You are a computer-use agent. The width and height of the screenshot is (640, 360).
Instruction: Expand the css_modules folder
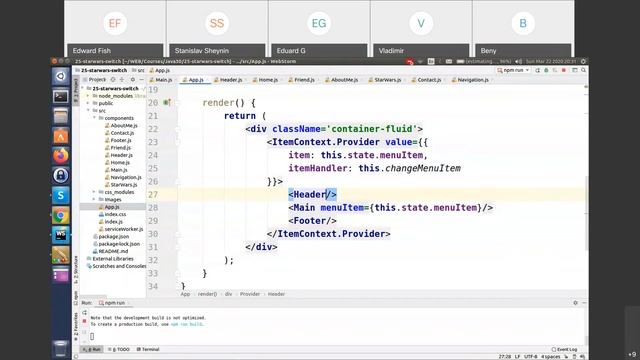click(x=94, y=192)
